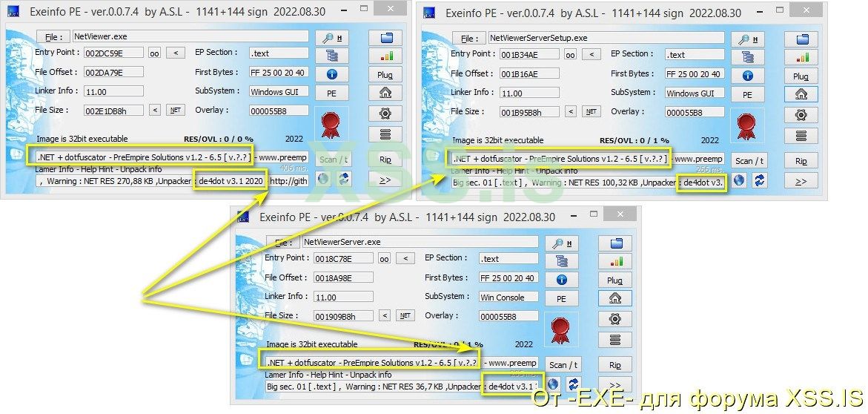
Task: Click File Offset field showing 001B16AE
Action: [529, 73]
